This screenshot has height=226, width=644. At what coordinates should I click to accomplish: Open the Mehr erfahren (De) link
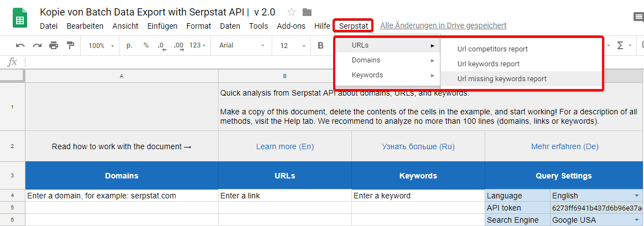pyautogui.click(x=565, y=146)
